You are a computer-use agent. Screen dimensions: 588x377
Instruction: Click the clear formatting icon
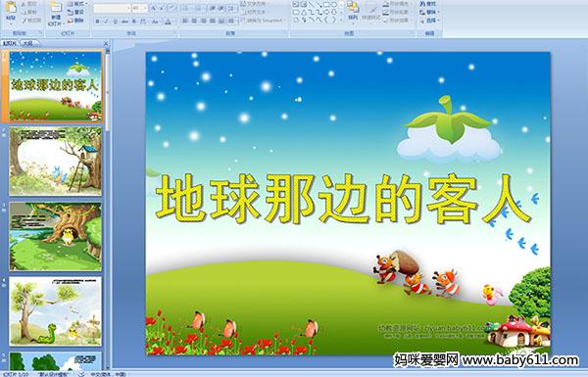[x=172, y=8]
